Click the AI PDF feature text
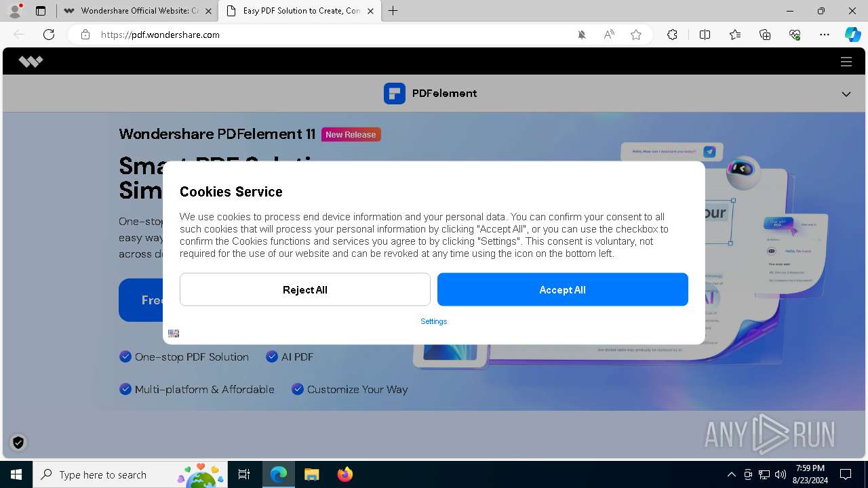 297,357
